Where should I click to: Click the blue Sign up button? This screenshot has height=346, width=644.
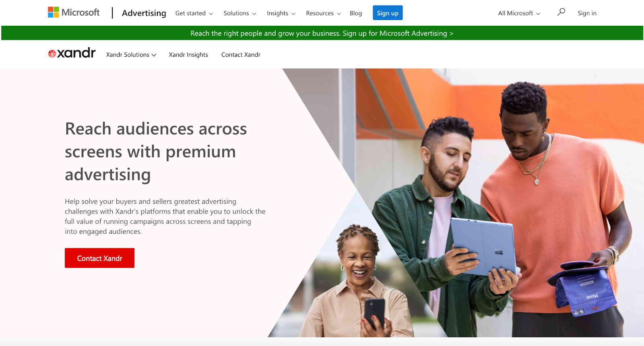point(388,13)
